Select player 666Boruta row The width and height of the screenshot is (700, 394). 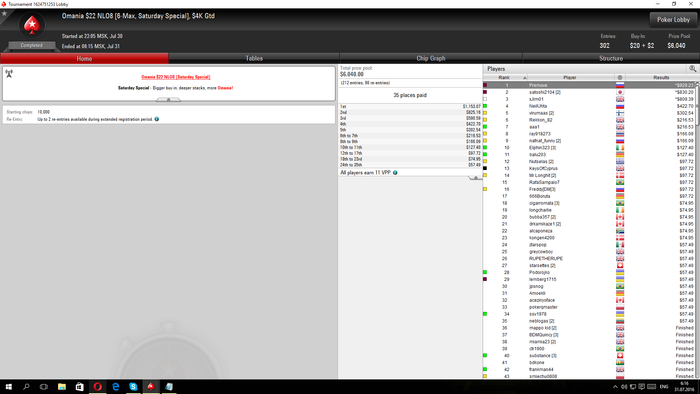click(589, 196)
